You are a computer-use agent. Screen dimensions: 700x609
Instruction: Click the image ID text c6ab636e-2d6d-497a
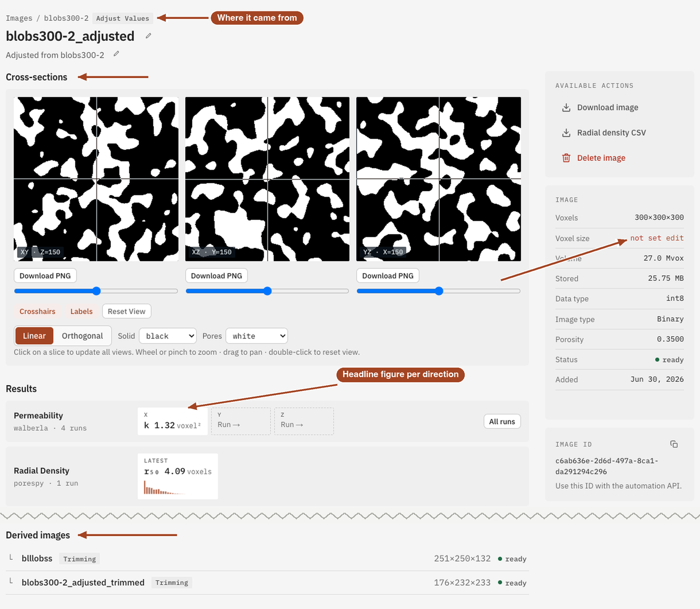(606, 466)
